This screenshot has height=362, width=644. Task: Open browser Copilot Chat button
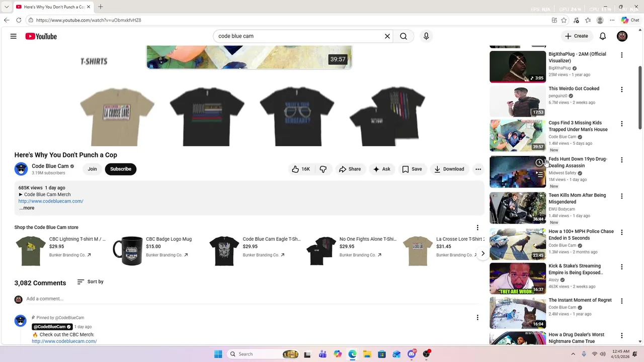[x=630, y=20]
